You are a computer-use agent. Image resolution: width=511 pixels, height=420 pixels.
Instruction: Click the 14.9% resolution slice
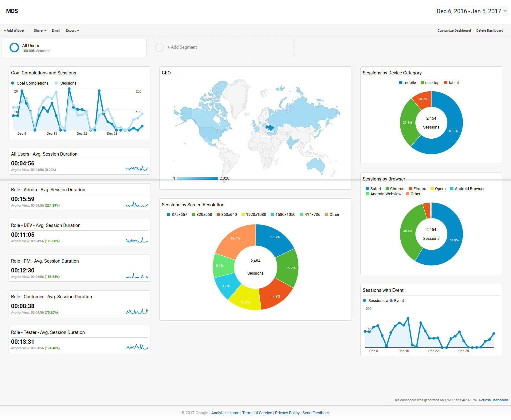(x=275, y=296)
